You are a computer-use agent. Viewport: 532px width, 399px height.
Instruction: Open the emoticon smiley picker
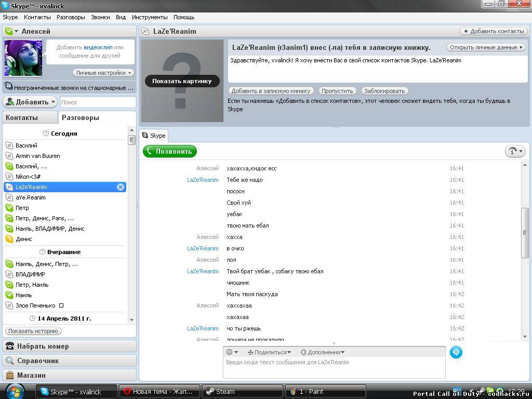pyautogui.click(x=232, y=352)
